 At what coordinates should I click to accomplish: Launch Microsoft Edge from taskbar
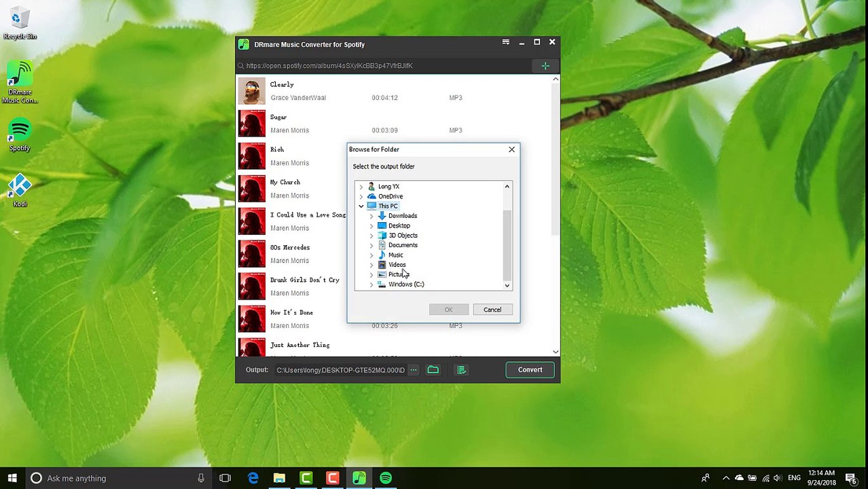point(253,478)
